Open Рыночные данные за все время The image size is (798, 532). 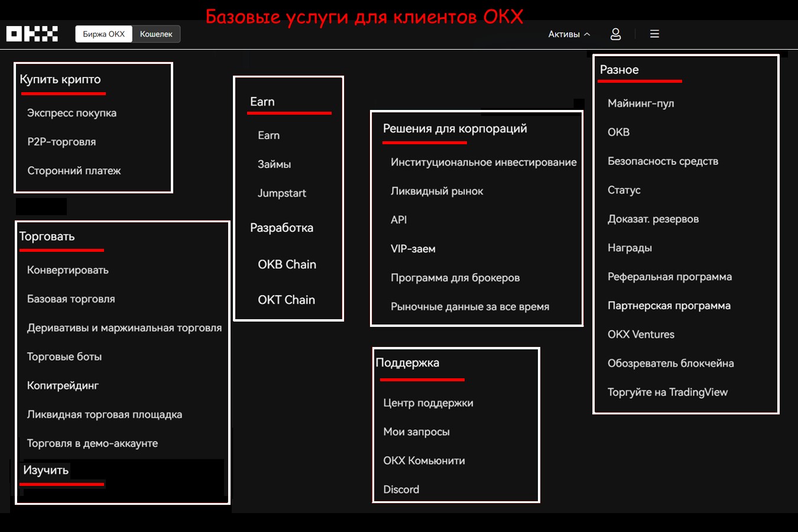pyautogui.click(x=470, y=307)
